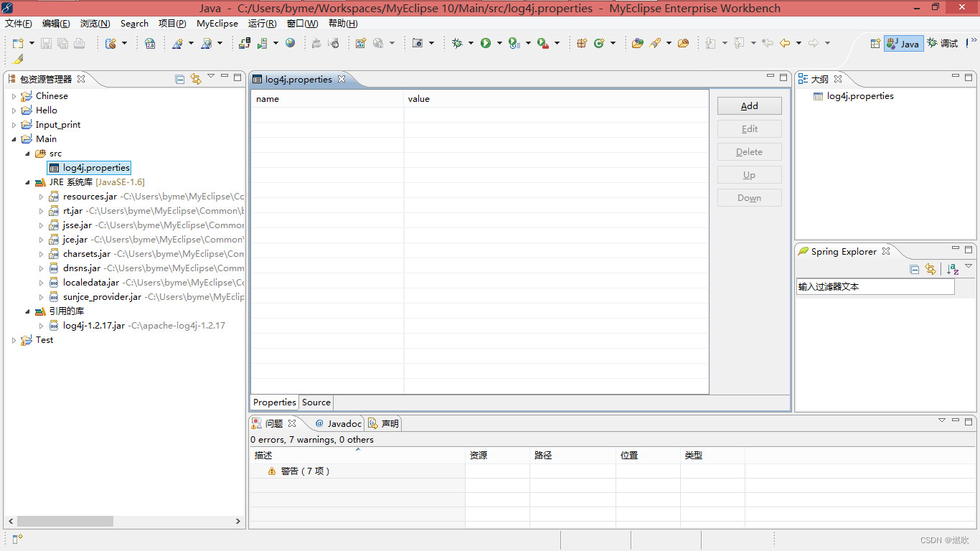The width and height of the screenshot is (980, 551).
Task: Click the run/stop server toolbar icon
Action: point(262,43)
